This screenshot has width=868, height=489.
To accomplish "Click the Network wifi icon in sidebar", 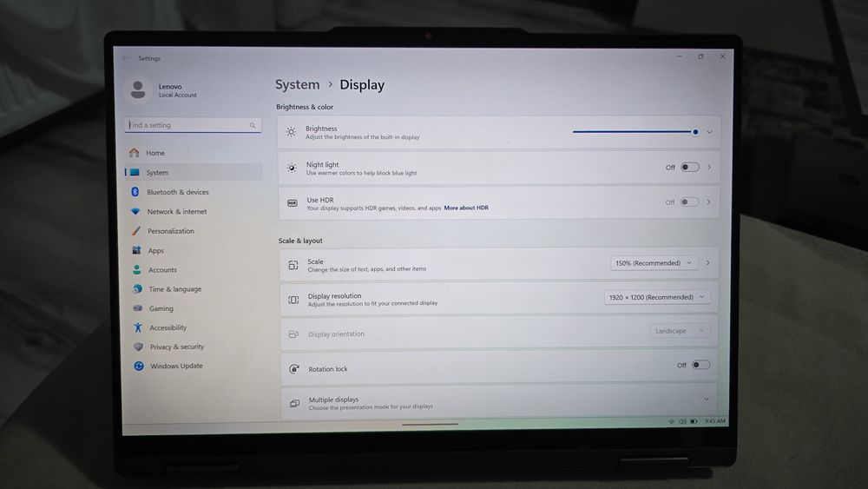I will point(135,211).
